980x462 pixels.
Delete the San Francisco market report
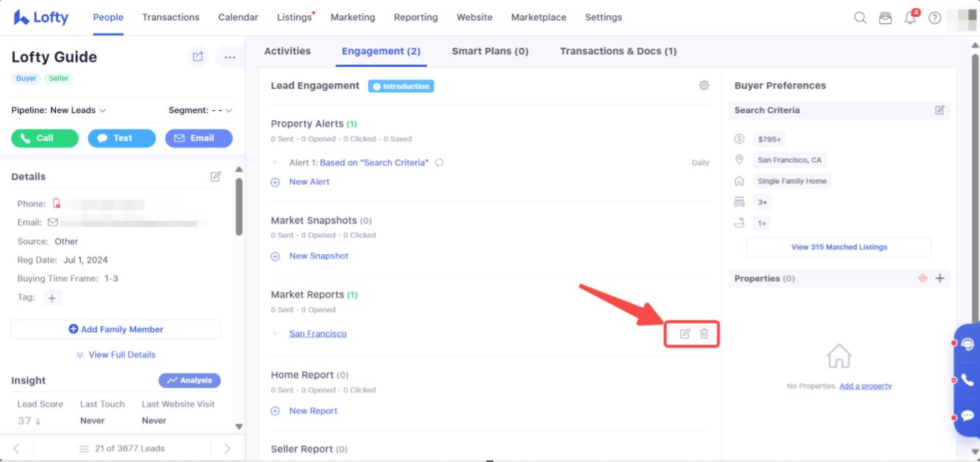pyautogui.click(x=704, y=333)
